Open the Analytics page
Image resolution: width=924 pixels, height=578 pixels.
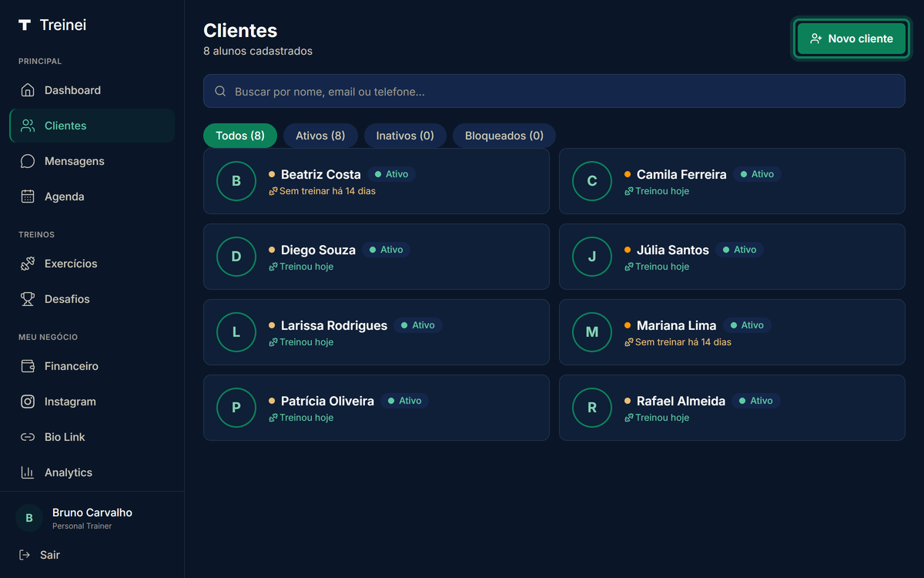tap(92, 472)
